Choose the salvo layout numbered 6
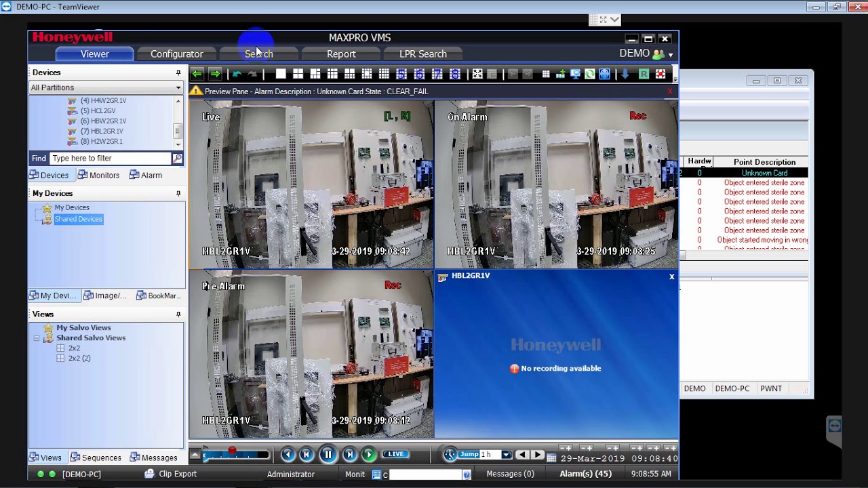Screen dimensions: 868x488 tap(419, 74)
